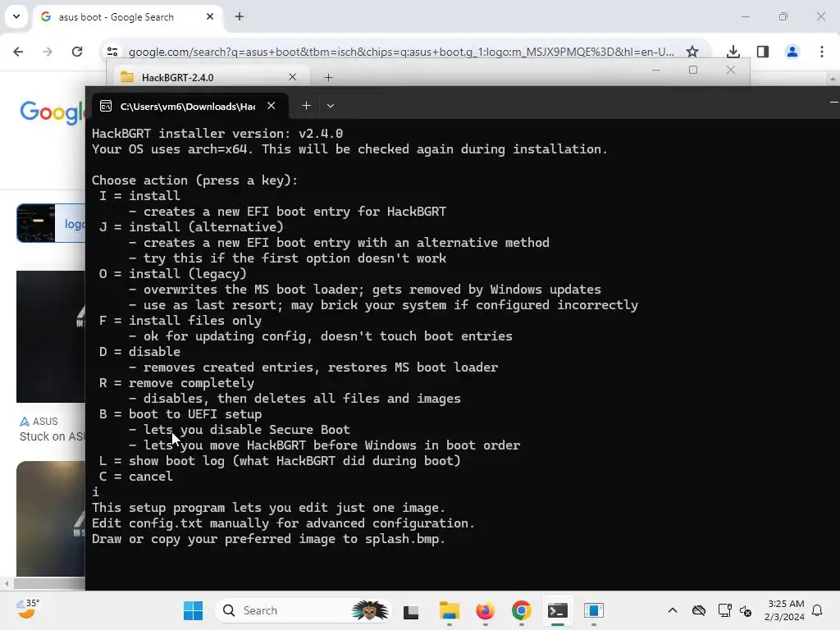Image resolution: width=840 pixels, height=630 pixels.
Task: Click Chrome forward navigation arrow
Action: [47, 52]
